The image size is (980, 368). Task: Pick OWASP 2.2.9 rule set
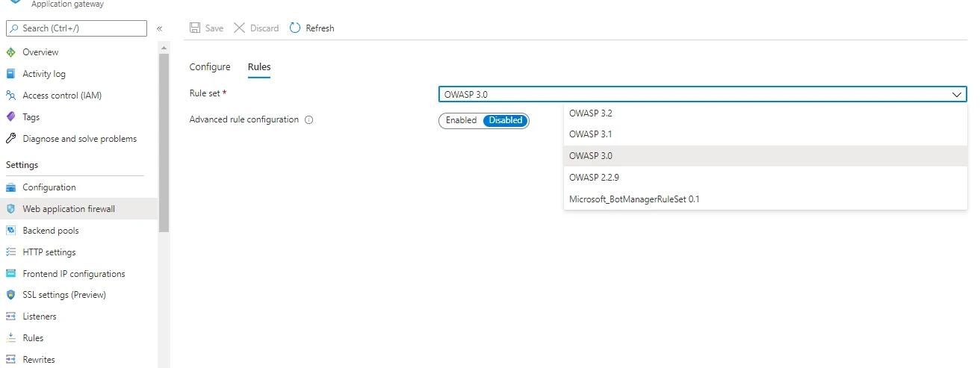(593, 178)
